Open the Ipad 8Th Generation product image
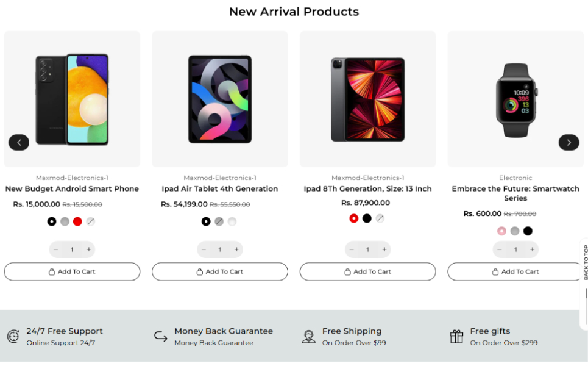 click(x=367, y=99)
